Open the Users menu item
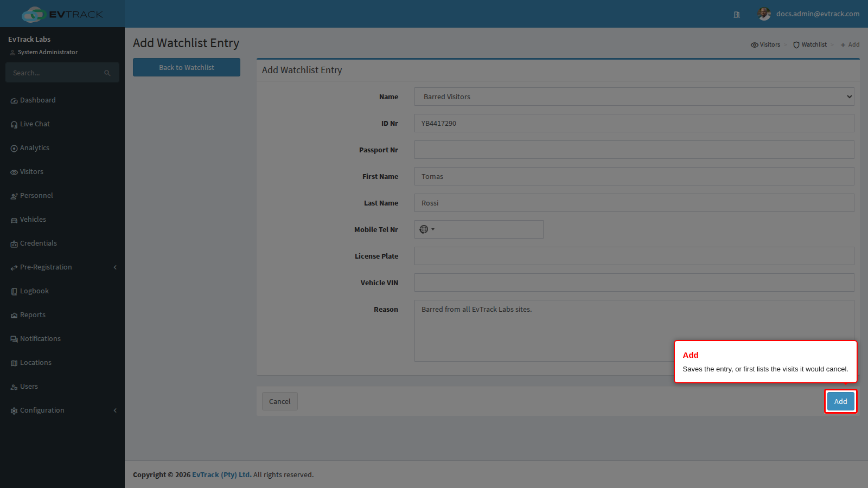This screenshot has width=868, height=488. point(62,387)
